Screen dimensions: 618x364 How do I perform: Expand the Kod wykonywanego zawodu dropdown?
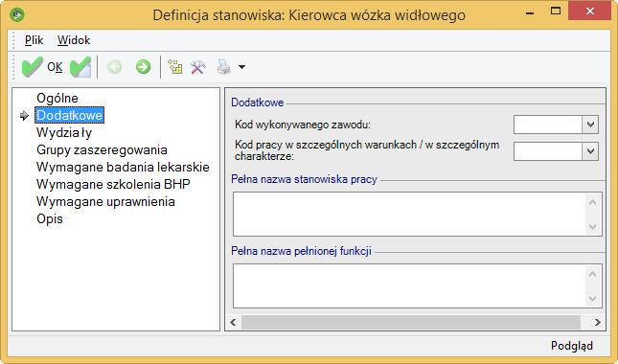pyautogui.click(x=590, y=125)
